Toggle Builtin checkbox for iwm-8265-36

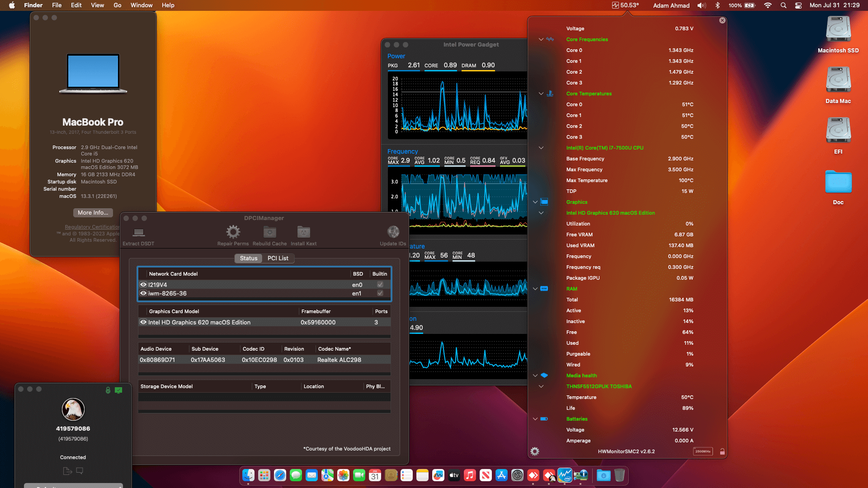click(380, 293)
